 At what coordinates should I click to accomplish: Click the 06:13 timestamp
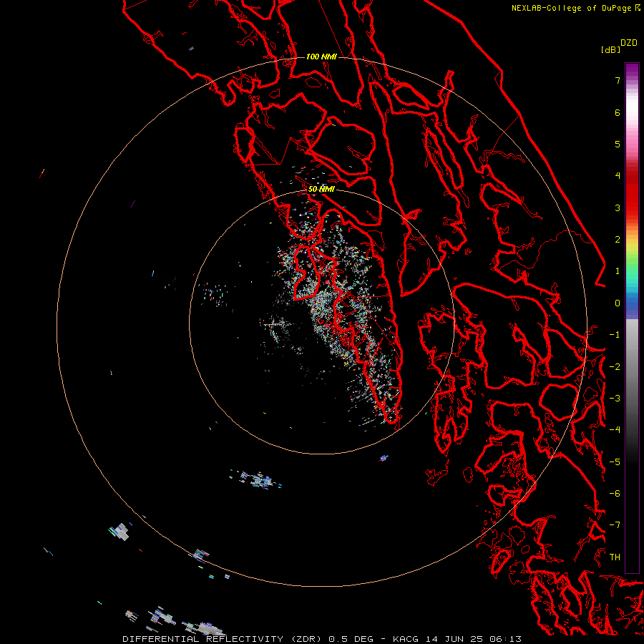click(x=506, y=639)
